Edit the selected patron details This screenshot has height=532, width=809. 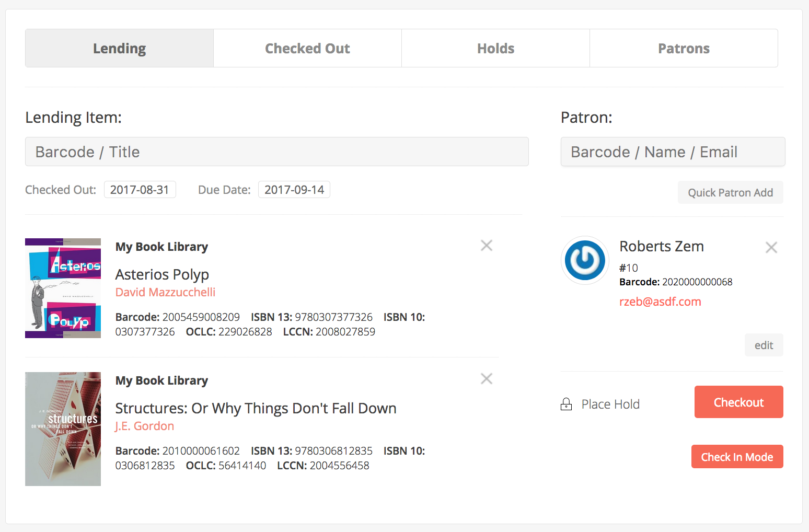click(764, 345)
